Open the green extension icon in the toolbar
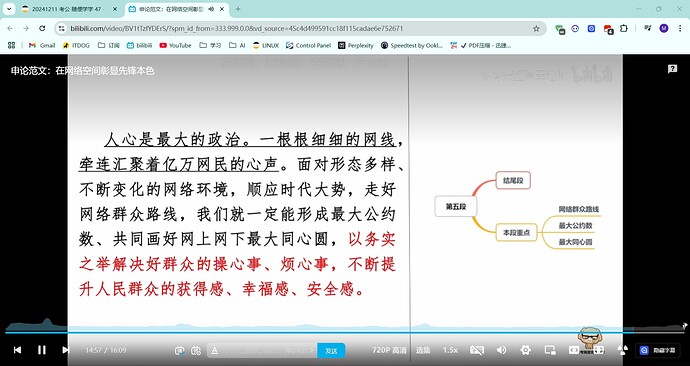This screenshot has height=366, width=690. click(560, 29)
